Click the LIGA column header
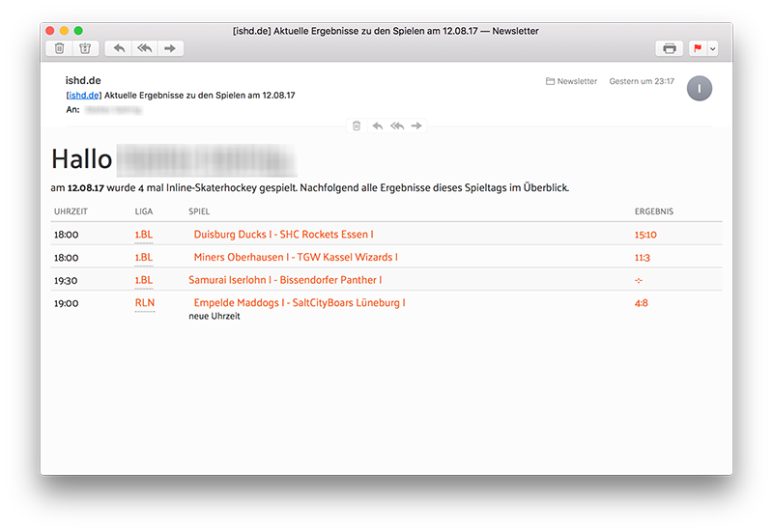 pyautogui.click(x=144, y=211)
